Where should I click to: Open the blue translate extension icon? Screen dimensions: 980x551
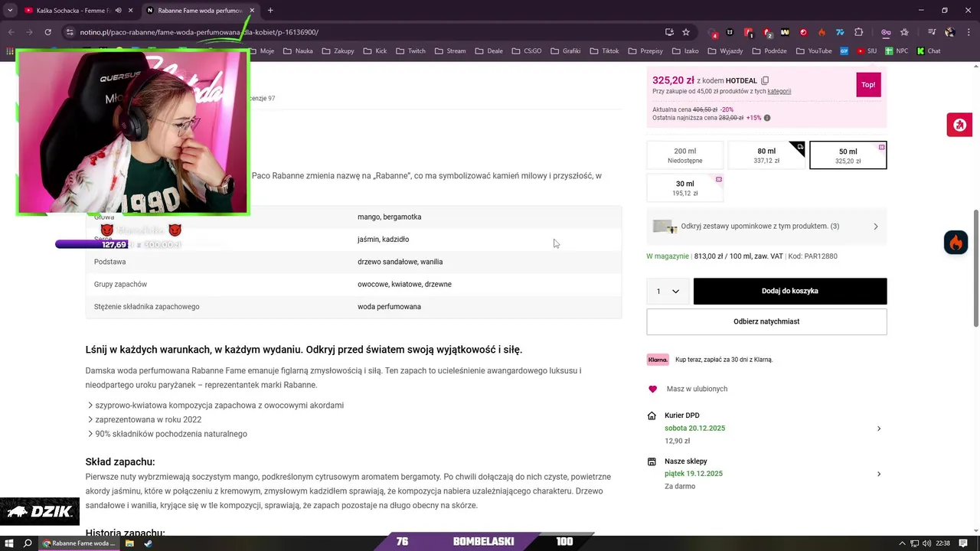(840, 32)
